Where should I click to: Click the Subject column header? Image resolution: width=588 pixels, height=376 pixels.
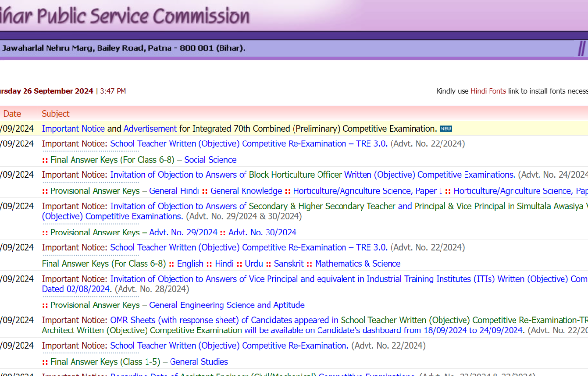(x=55, y=114)
